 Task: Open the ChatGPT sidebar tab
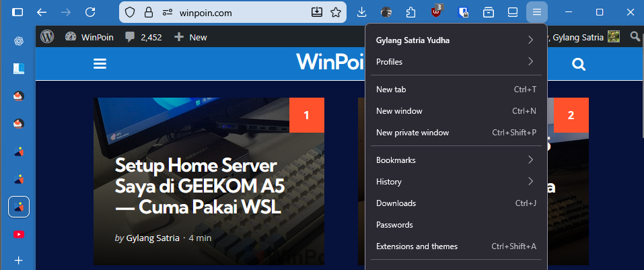(19, 41)
